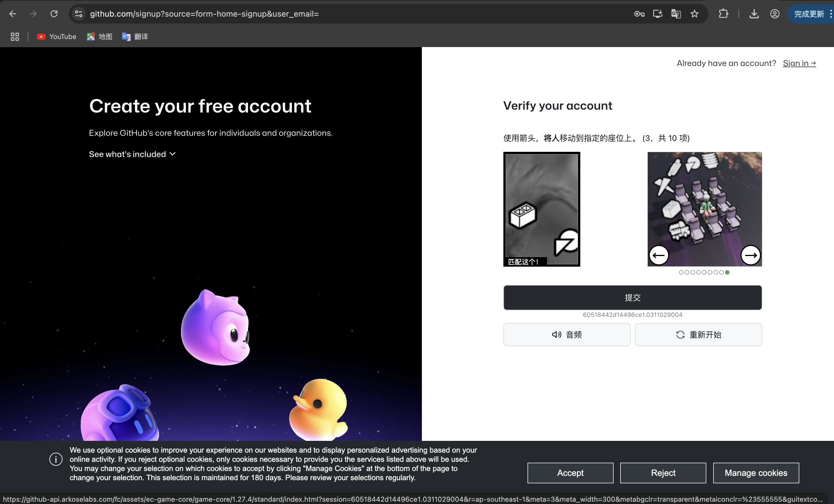Open the translate page icon in the address bar
The image size is (834, 504).
pos(676,14)
